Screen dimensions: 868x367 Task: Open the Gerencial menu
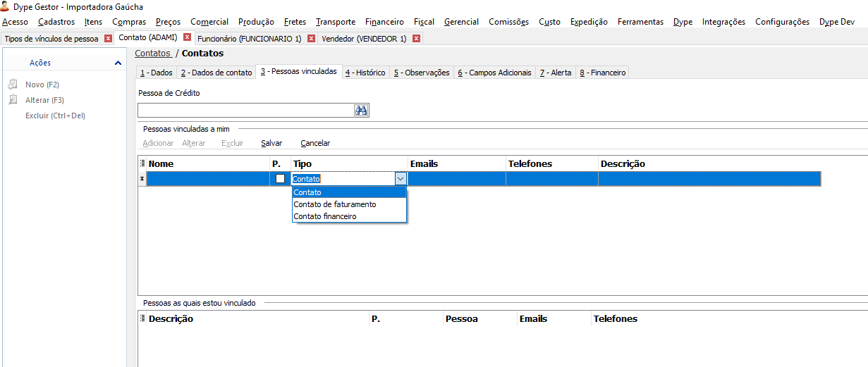click(x=461, y=22)
